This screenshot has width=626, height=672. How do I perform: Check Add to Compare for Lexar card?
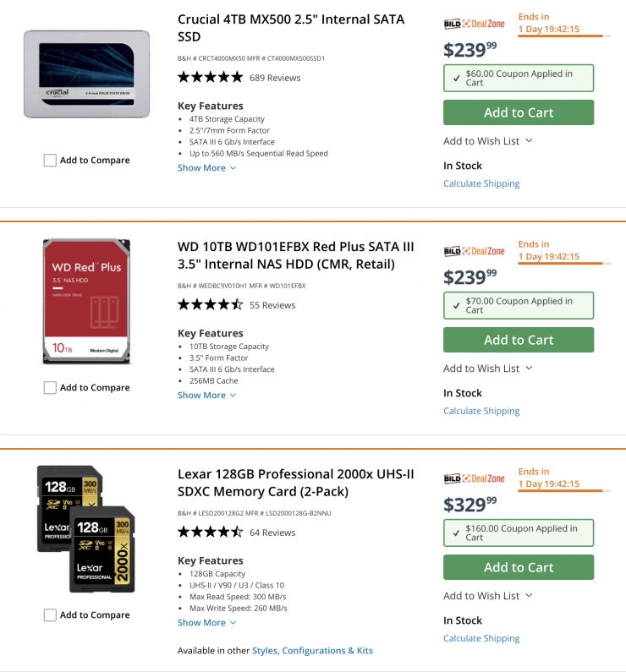[x=50, y=615]
